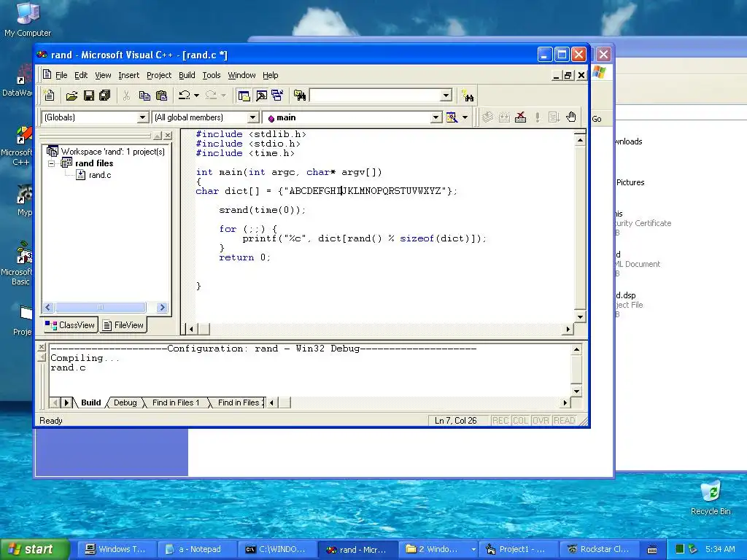Open the Undo history dropdown arrow

pos(196,96)
